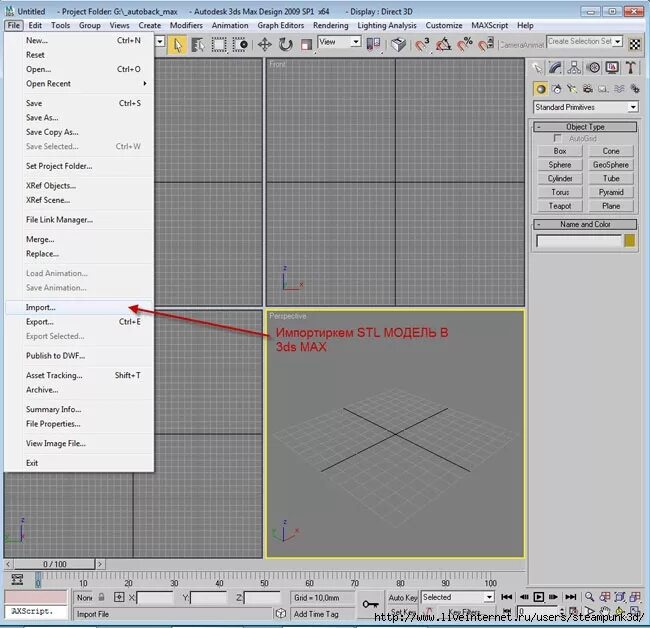Screen dimensions: 650x628
Task: Choose Merge... from File menu
Action: [79, 240]
